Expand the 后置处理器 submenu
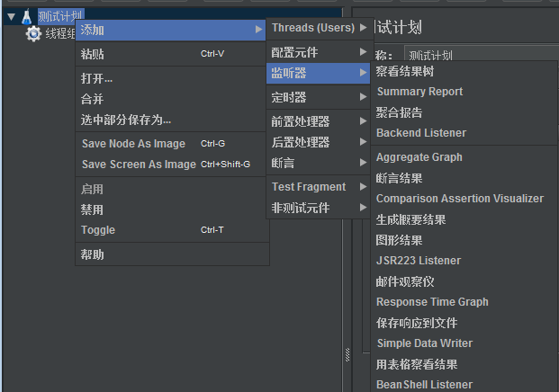Viewport: 559px width, 392px height. tap(319, 142)
